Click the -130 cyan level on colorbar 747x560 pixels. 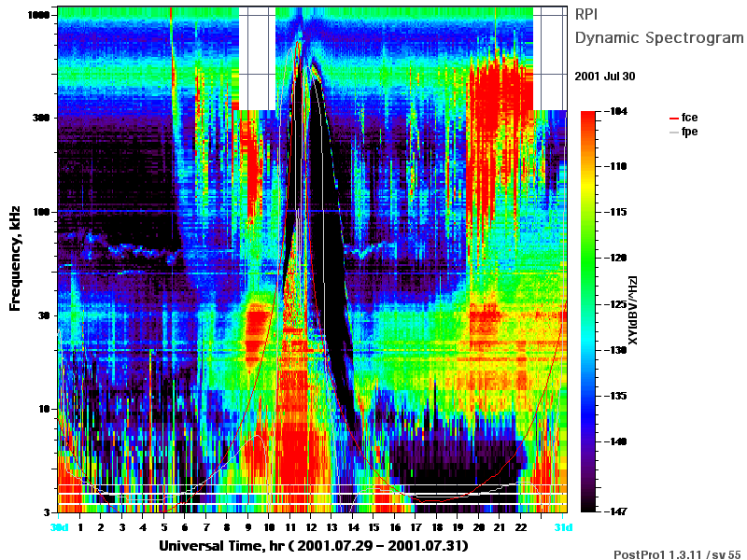tap(616, 350)
